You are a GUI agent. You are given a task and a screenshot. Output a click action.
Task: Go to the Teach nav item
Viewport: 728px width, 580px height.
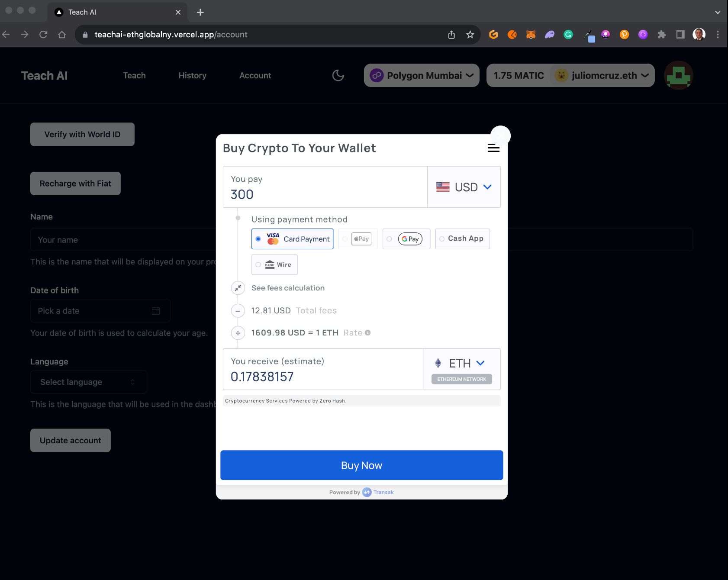click(x=135, y=75)
